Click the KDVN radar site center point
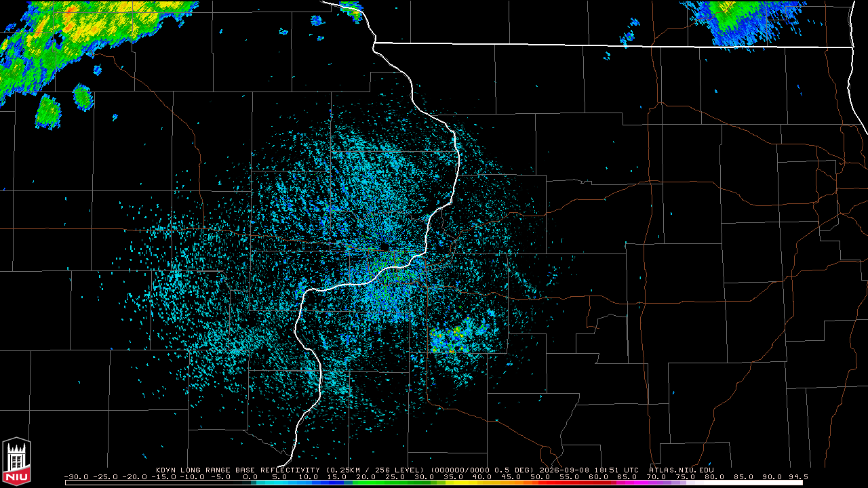This screenshot has height=488, width=868. (384, 247)
